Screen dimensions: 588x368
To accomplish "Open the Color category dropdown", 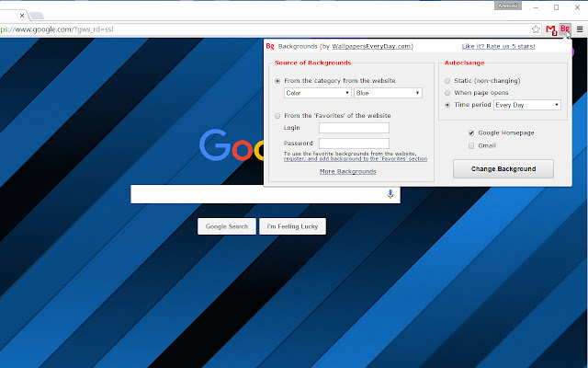I will [x=317, y=93].
